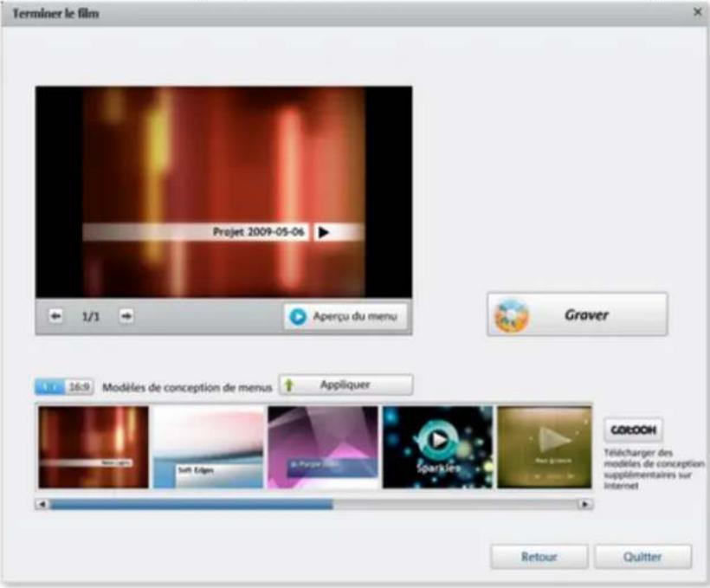Go back with the Retour button
Image resolution: width=710 pixels, height=588 pixels.
[539, 557]
